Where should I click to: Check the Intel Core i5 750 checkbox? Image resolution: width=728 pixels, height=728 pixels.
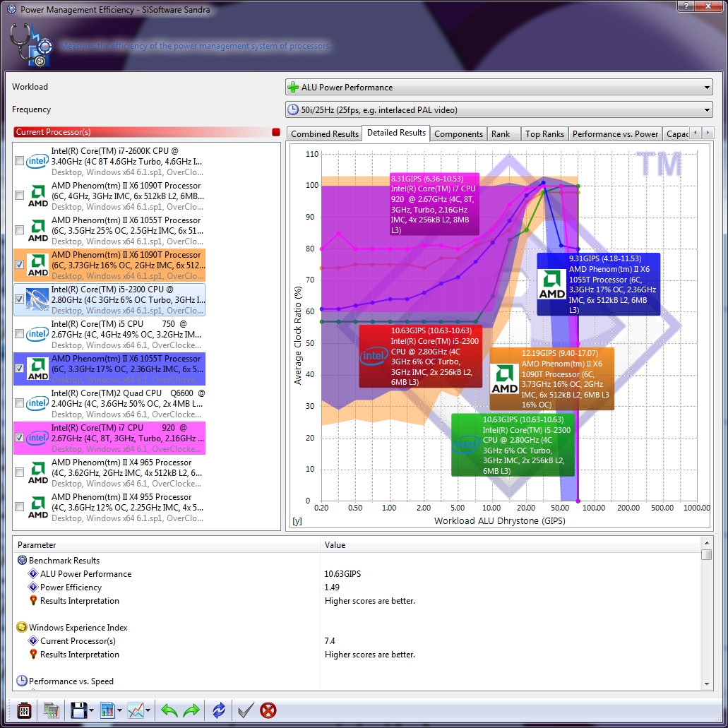20,334
